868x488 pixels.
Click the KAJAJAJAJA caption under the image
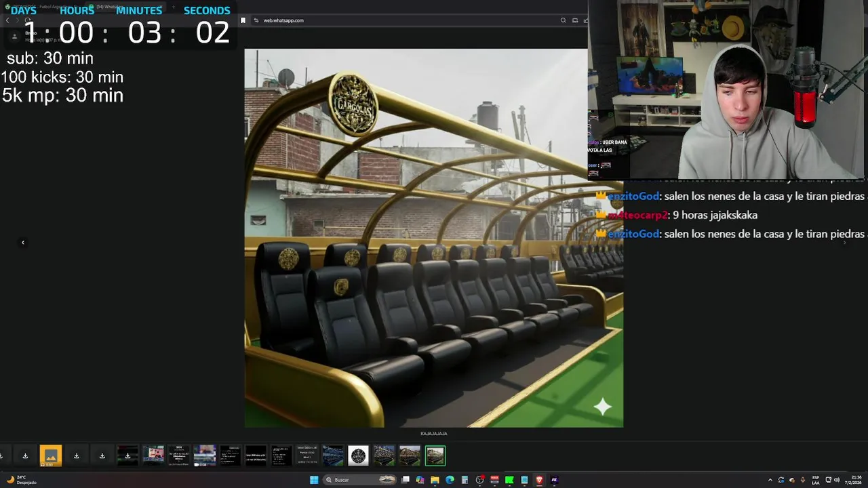coord(434,433)
